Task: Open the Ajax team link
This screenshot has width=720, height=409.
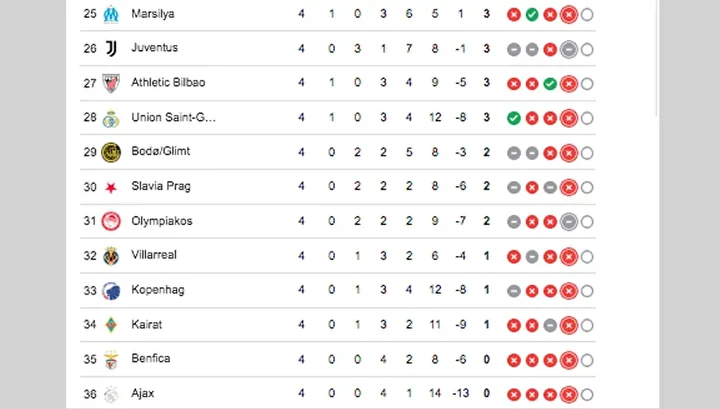Action: click(142, 394)
